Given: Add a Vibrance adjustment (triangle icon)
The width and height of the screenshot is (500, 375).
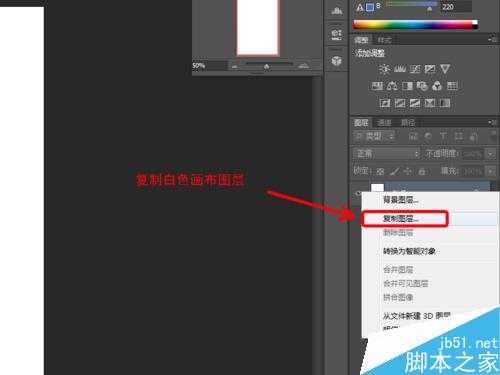Looking at the screenshot, I should pos(445,69).
